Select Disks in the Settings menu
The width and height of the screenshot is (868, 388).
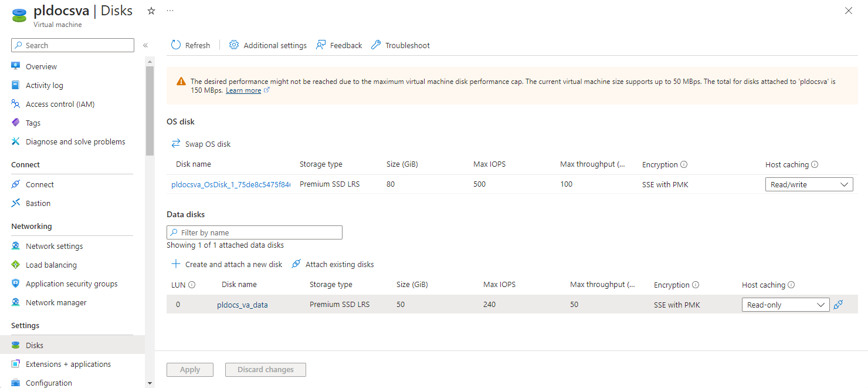pos(72,345)
